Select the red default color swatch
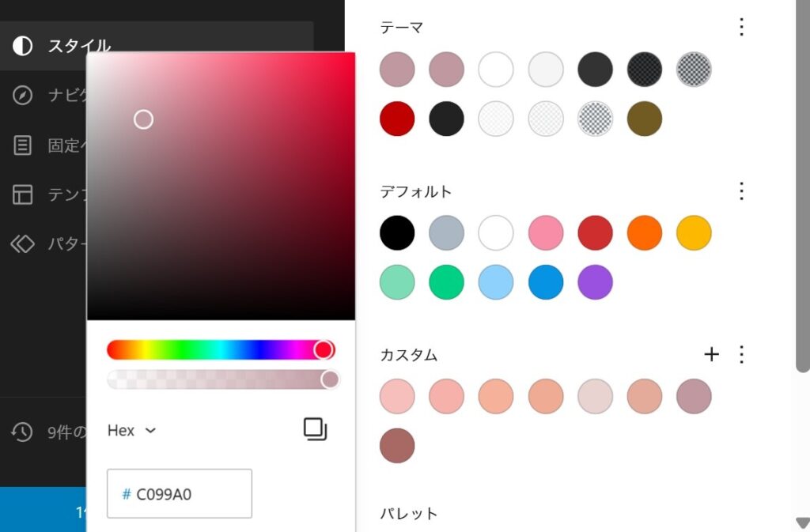Image resolution: width=810 pixels, height=532 pixels. (x=595, y=232)
